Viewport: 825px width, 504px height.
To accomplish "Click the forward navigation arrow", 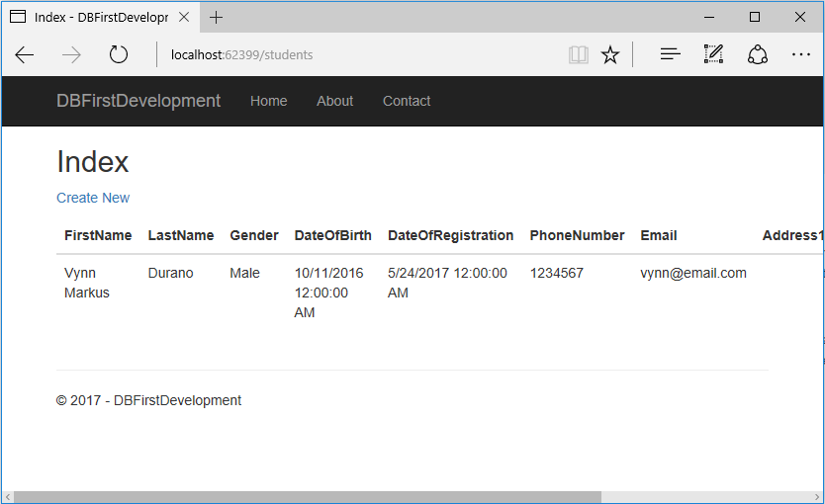I will click(x=71, y=54).
